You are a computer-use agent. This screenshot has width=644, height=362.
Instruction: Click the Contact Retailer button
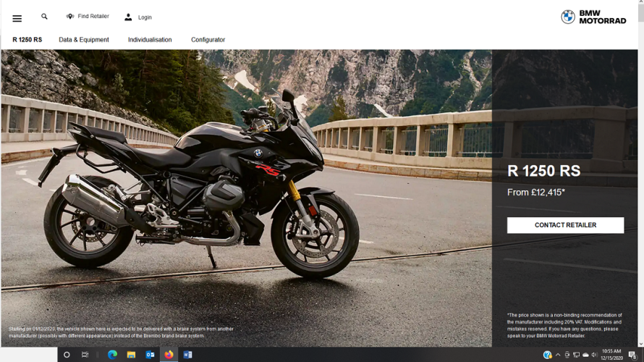coord(565,225)
